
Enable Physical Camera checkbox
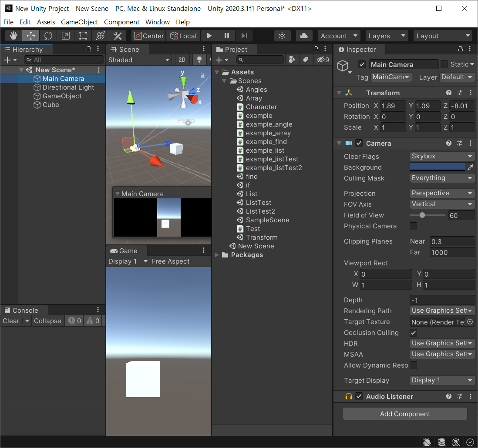[x=413, y=226]
